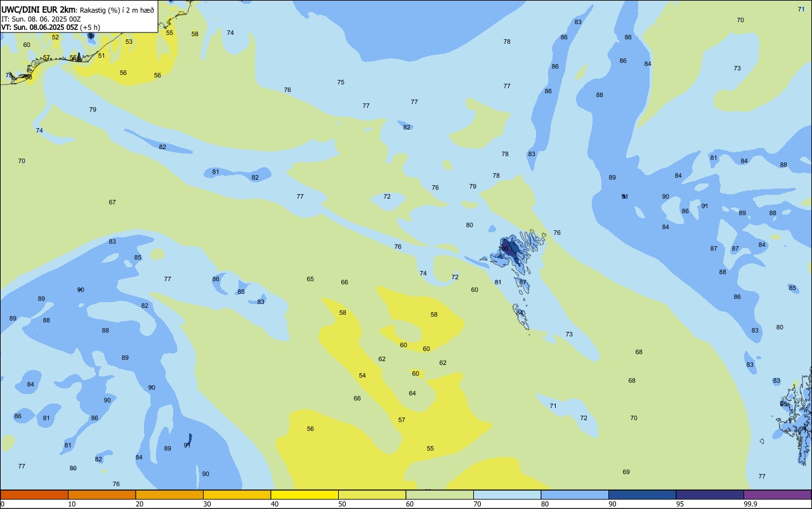This screenshot has width=812, height=509.
Task: Select the '99.9' tick label on the scale
Action: click(750, 504)
